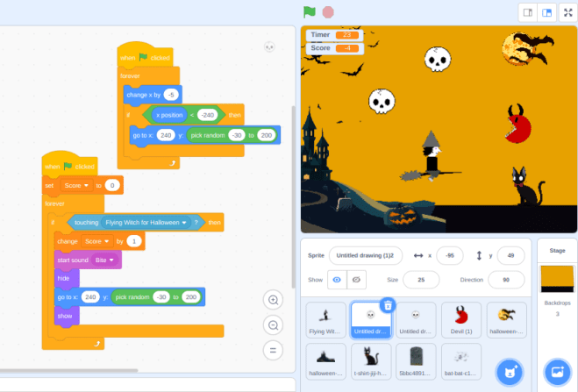The image size is (578, 392).
Task: Switch to small stage layout
Action: [527, 12]
